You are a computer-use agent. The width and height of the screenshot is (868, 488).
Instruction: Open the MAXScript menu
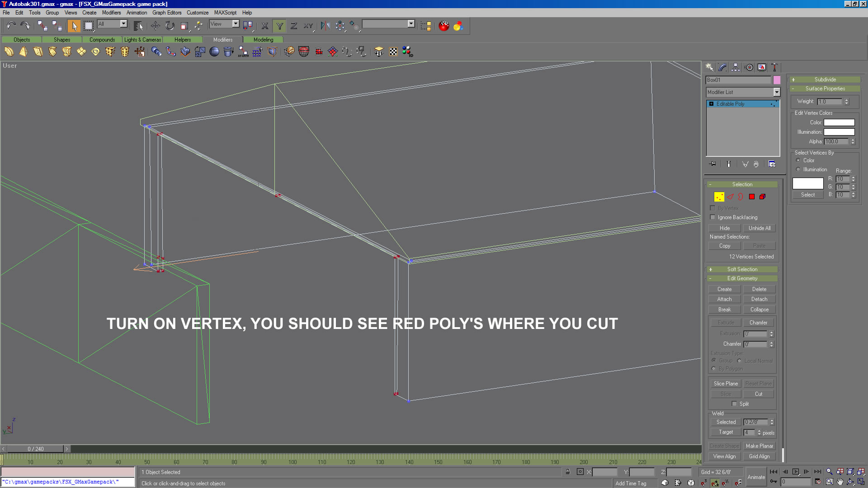[x=225, y=13]
